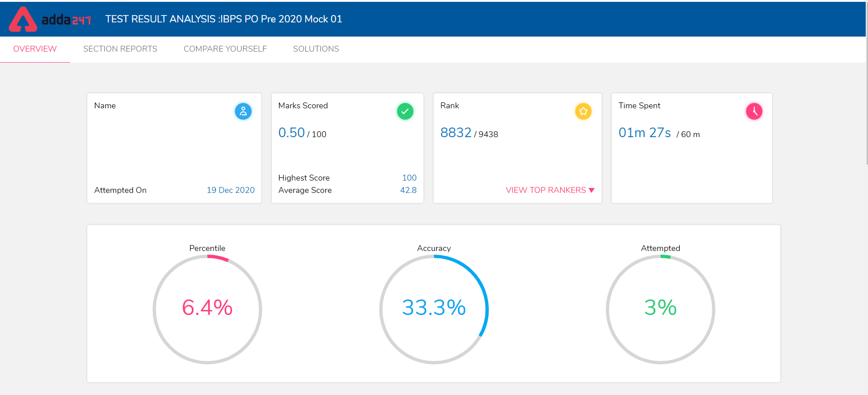Image resolution: width=868 pixels, height=395 pixels.
Task: Switch to the Section Reports tab
Action: pyautogui.click(x=120, y=49)
